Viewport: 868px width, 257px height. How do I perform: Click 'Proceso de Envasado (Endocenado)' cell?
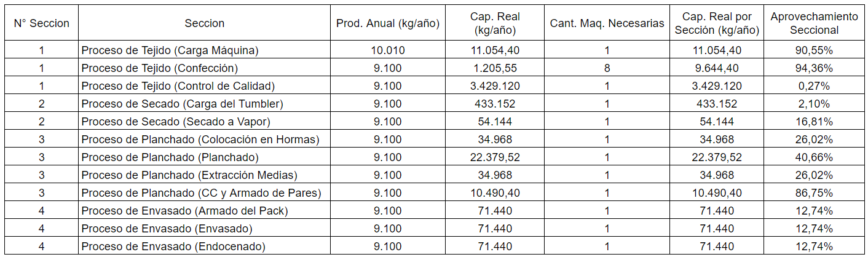click(x=204, y=247)
